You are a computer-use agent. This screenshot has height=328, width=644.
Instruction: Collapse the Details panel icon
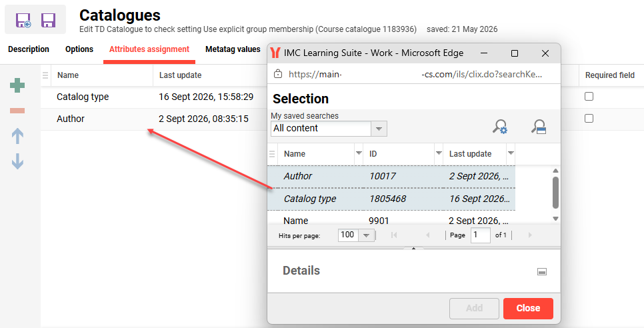542,272
